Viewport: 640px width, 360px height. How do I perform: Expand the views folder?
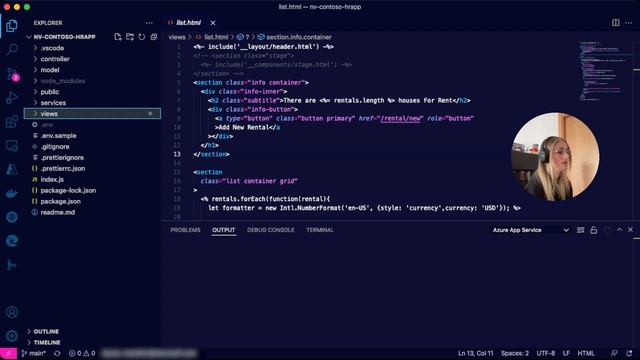pyautogui.click(x=92, y=114)
